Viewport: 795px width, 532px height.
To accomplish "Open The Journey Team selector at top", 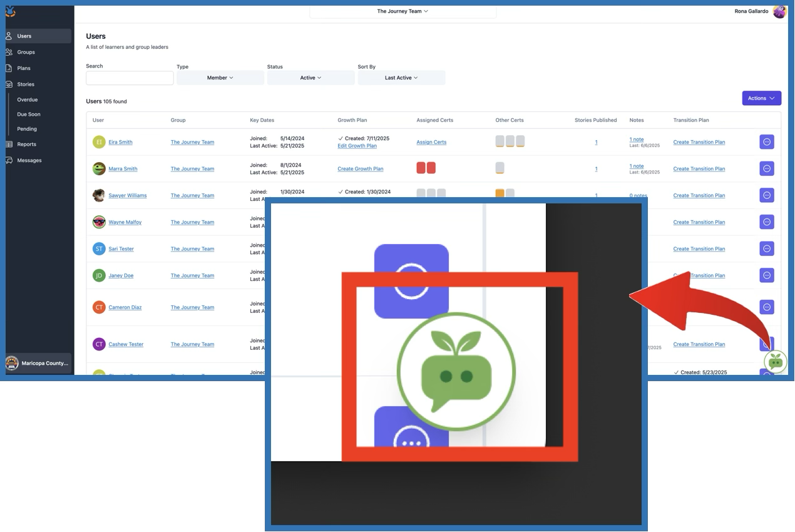I will [401, 11].
